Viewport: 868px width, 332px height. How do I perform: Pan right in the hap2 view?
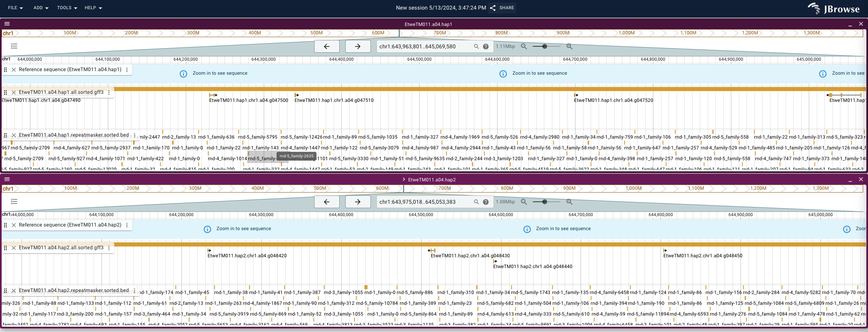[358, 202]
